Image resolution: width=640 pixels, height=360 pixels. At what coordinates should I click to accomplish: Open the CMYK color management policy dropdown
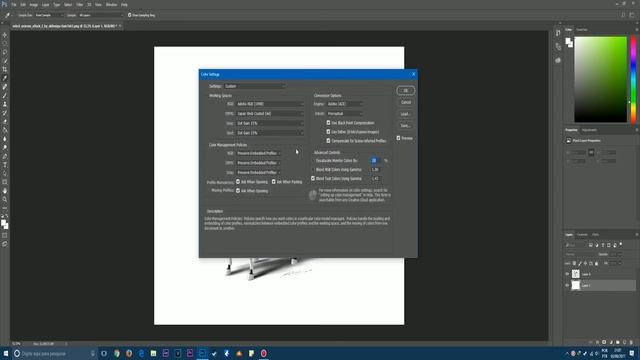click(x=259, y=163)
